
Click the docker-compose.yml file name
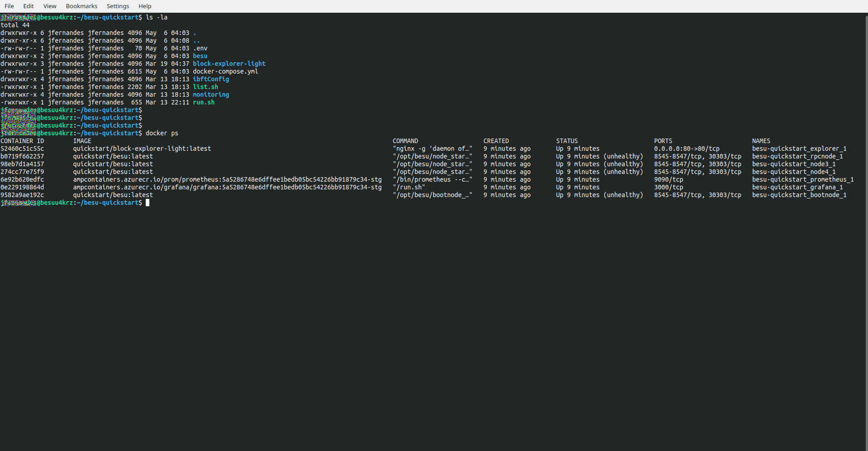click(x=225, y=71)
